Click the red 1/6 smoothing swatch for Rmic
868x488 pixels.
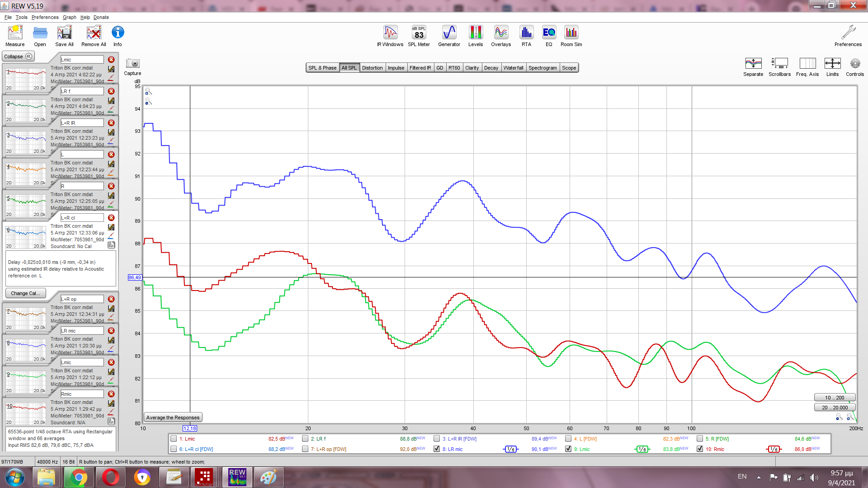coord(774,449)
